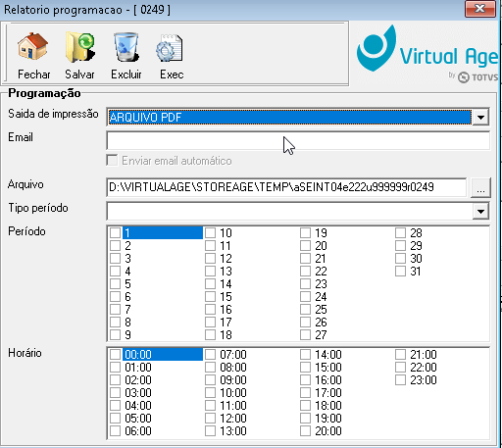Image resolution: width=502 pixels, height=448 pixels.
Task: Toggle Enviar email automático checkbox
Action: coord(112,161)
